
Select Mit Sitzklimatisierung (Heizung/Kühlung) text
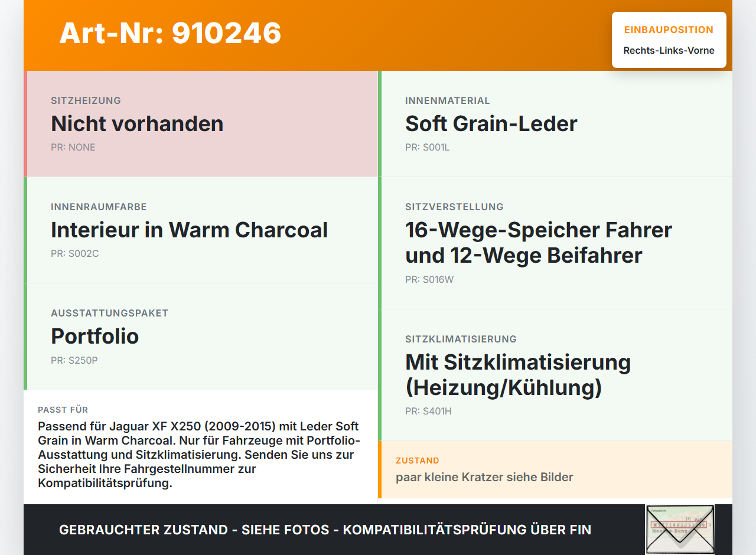click(x=518, y=375)
